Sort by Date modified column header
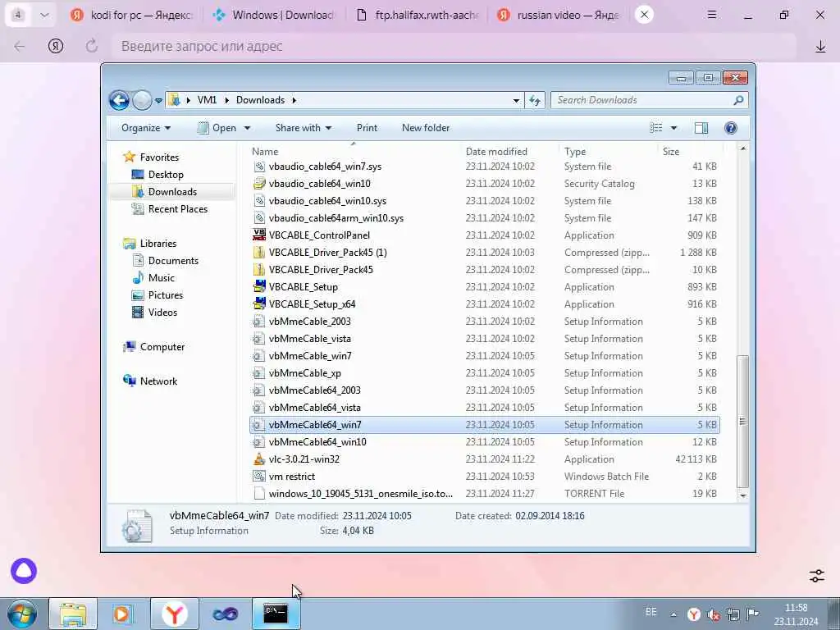Screen dimensions: 840x630 tap(496, 152)
